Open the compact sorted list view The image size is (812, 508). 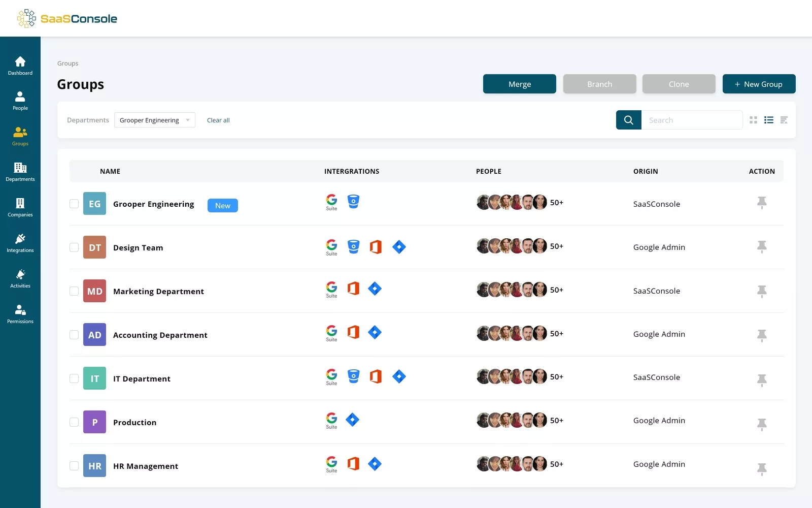[784, 120]
